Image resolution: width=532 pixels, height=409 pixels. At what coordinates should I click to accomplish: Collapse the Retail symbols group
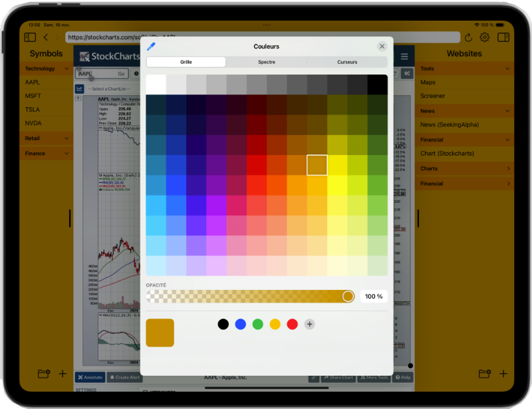(67, 138)
